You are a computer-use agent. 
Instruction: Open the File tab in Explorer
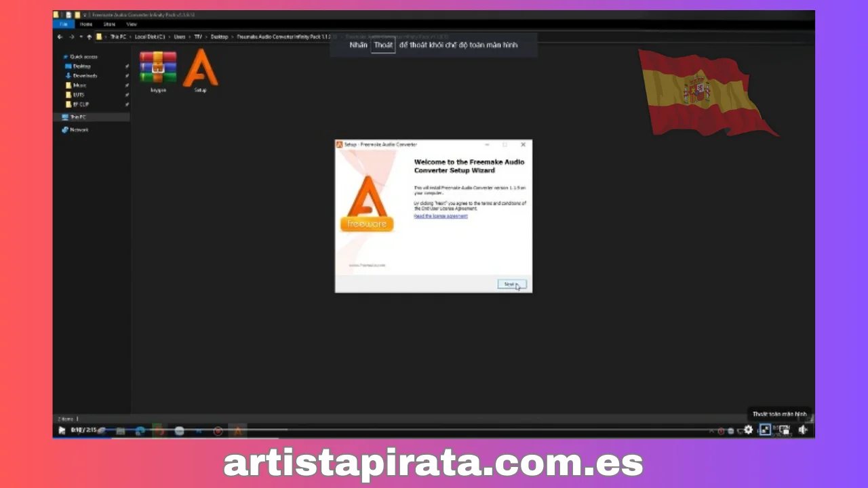[x=64, y=24]
